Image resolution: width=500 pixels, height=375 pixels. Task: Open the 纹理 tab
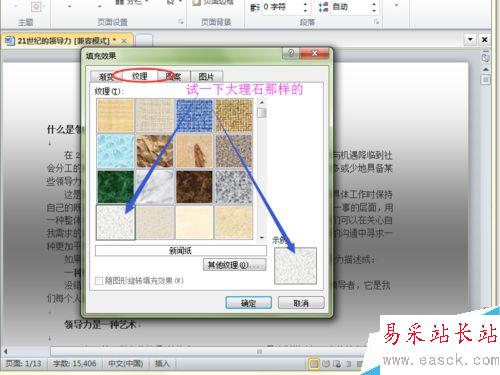pyautogui.click(x=140, y=76)
